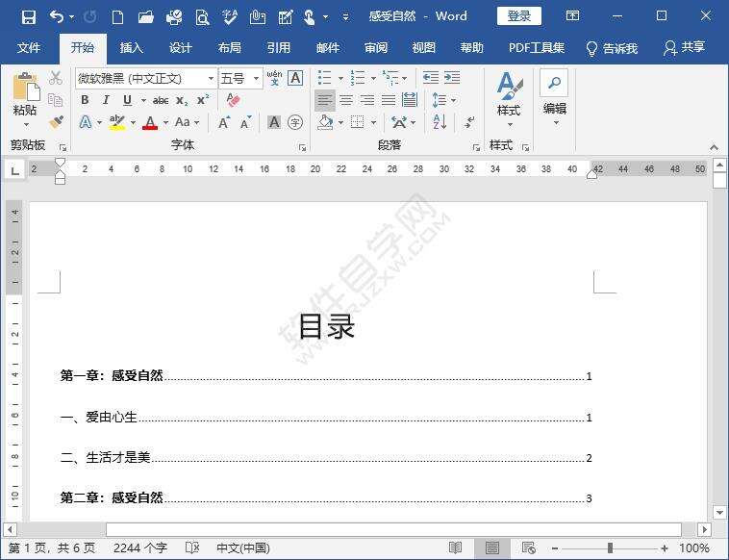
Task: Copy selection to clipboard icon
Action: (56, 100)
